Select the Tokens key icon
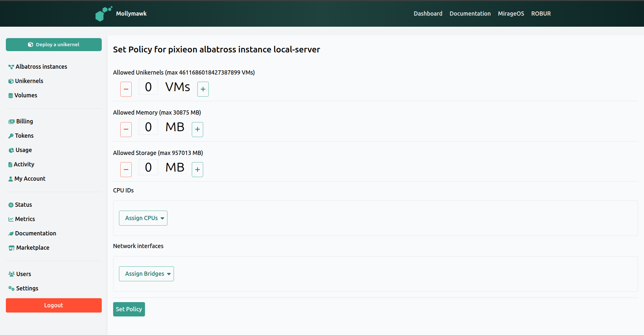The height and width of the screenshot is (335, 644). pos(11,135)
